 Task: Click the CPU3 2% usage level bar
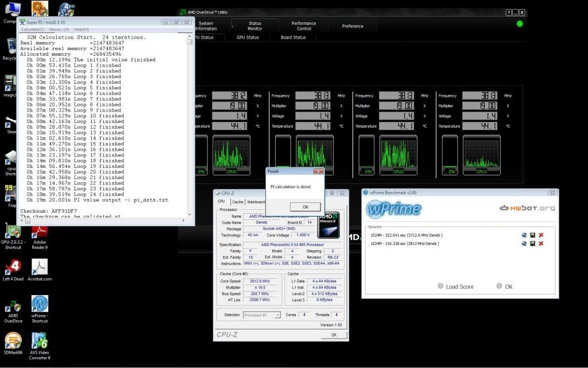450,155
